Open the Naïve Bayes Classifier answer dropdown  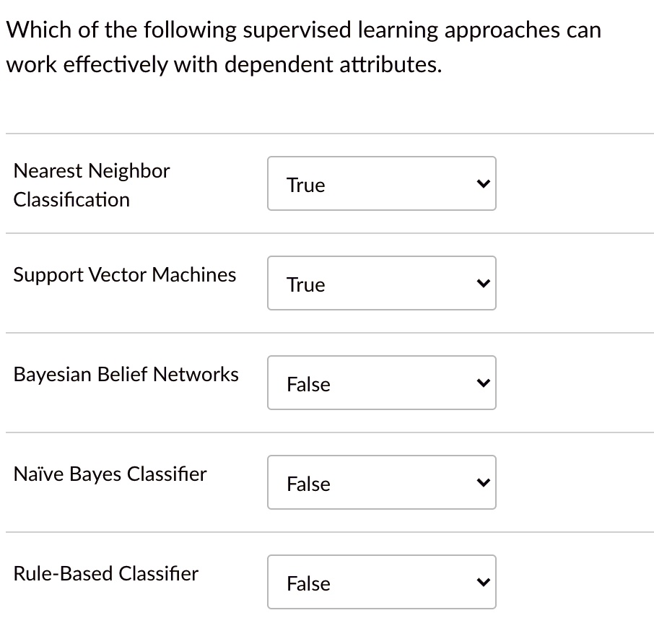point(382,483)
